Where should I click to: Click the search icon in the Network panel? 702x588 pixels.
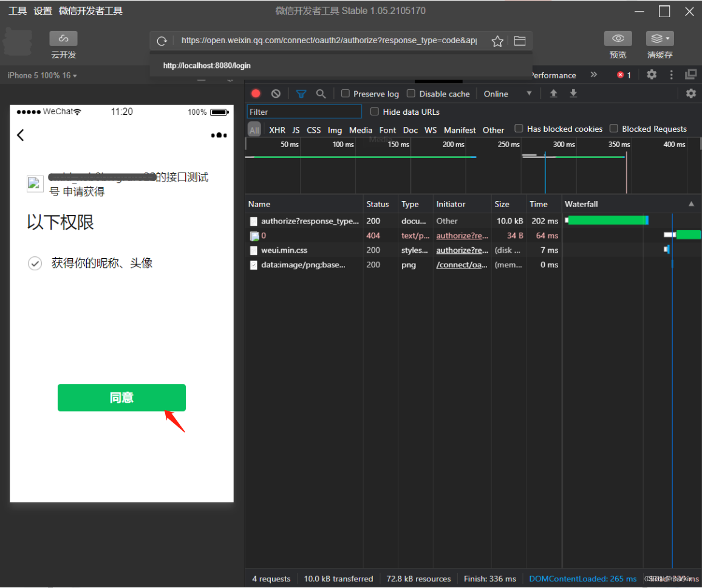pos(321,94)
